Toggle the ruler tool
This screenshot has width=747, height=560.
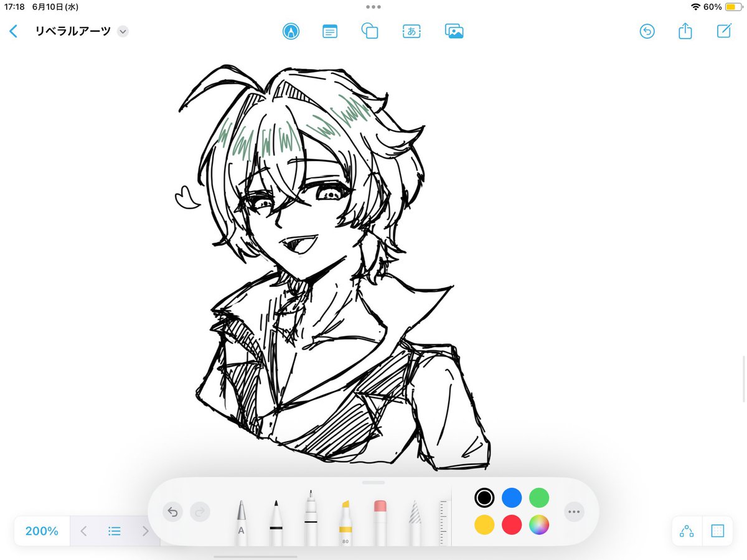tap(443, 522)
